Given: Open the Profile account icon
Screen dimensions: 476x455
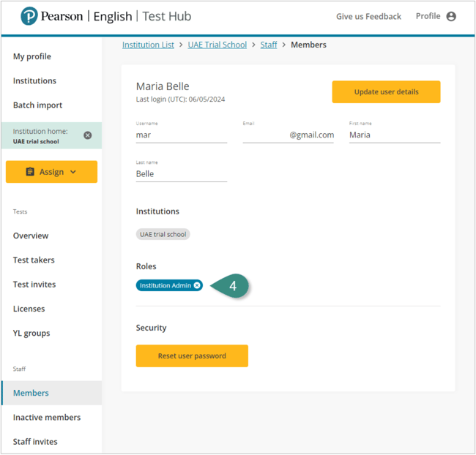Looking at the screenshot, I should (x=451, y=16).
